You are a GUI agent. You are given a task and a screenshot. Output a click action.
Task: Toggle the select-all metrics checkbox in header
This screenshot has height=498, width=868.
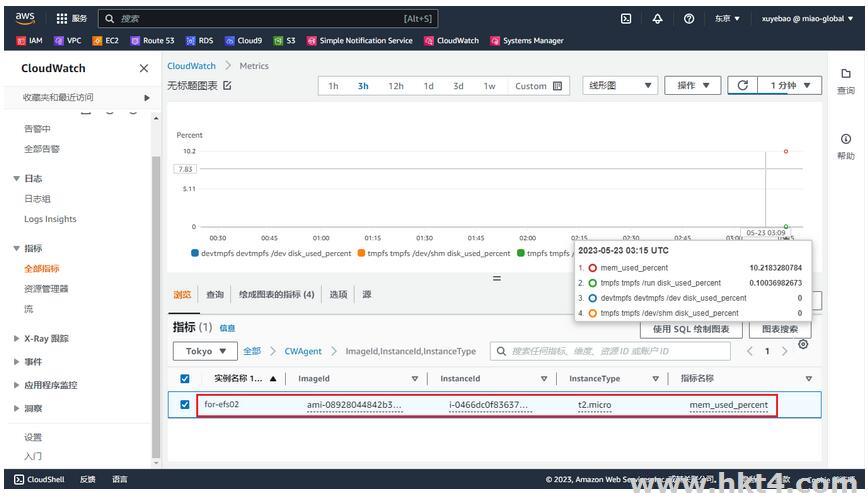click(x=185, y=378)
